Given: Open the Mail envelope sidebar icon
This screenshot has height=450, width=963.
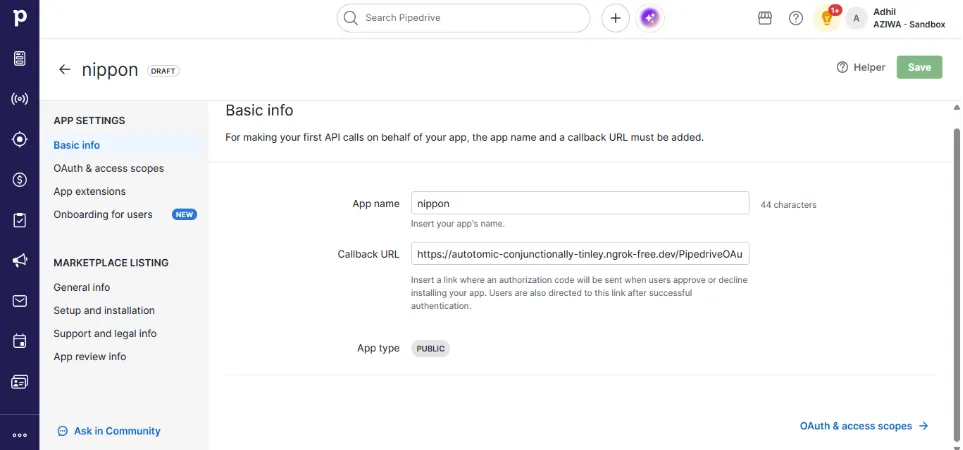Looking at the screenshot, I should pos(20,301).
